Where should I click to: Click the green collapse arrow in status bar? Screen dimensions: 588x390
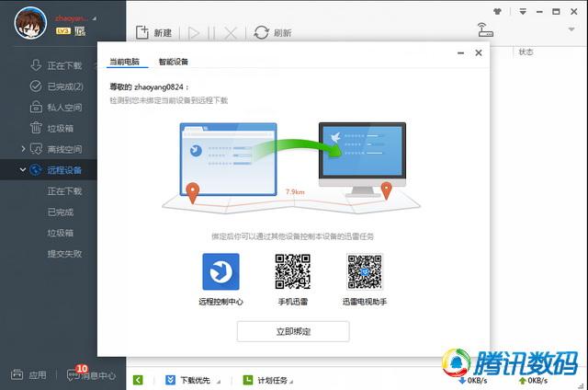[x=138, y=380]
